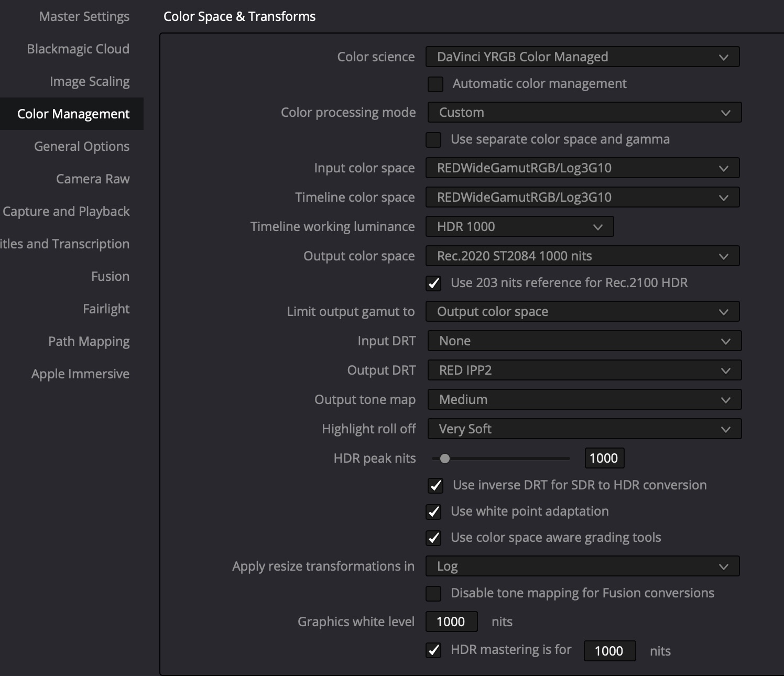Click the Color Space & Transforms heading
This screenshot has width=784, height=676.
(x=239, y=17)
